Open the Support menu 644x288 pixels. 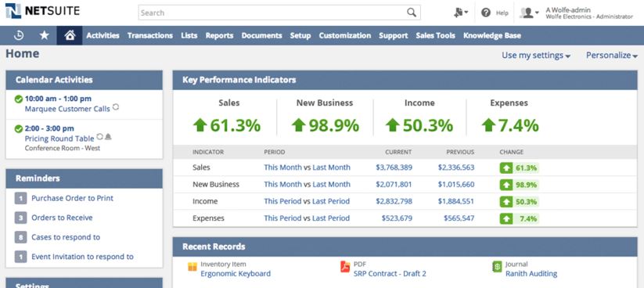(393, 36)
